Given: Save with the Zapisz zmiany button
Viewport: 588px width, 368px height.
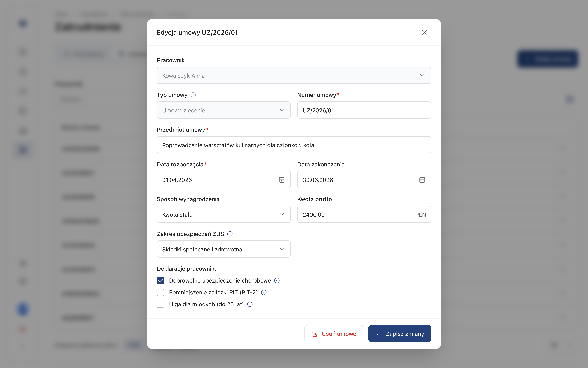Looking at the screenshot, I should 399,334.
